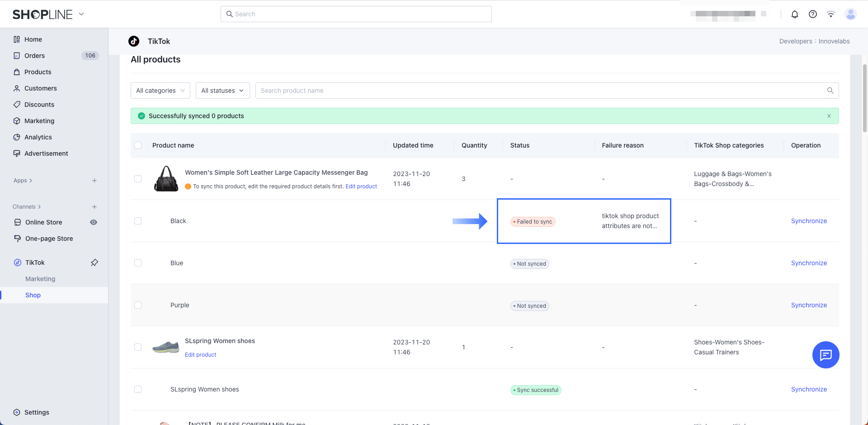
Task: Expand the All categories dropdown
Action: [160, 91]
